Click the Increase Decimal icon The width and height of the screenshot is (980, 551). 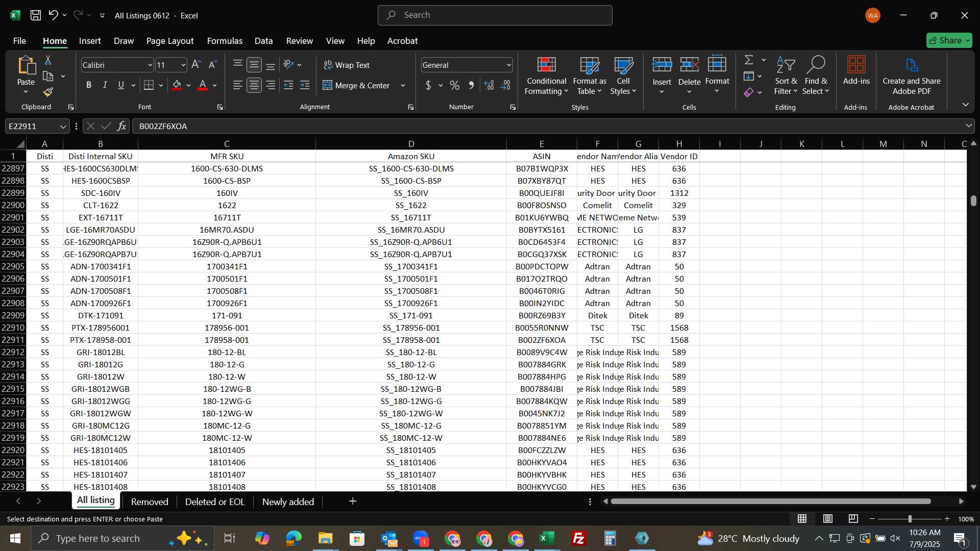point(489,85)
